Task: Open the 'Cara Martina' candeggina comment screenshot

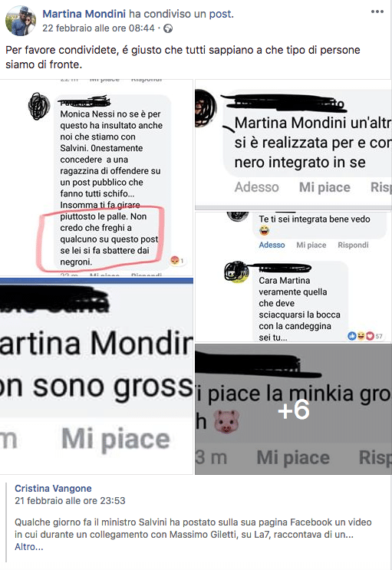Action: 294,277
